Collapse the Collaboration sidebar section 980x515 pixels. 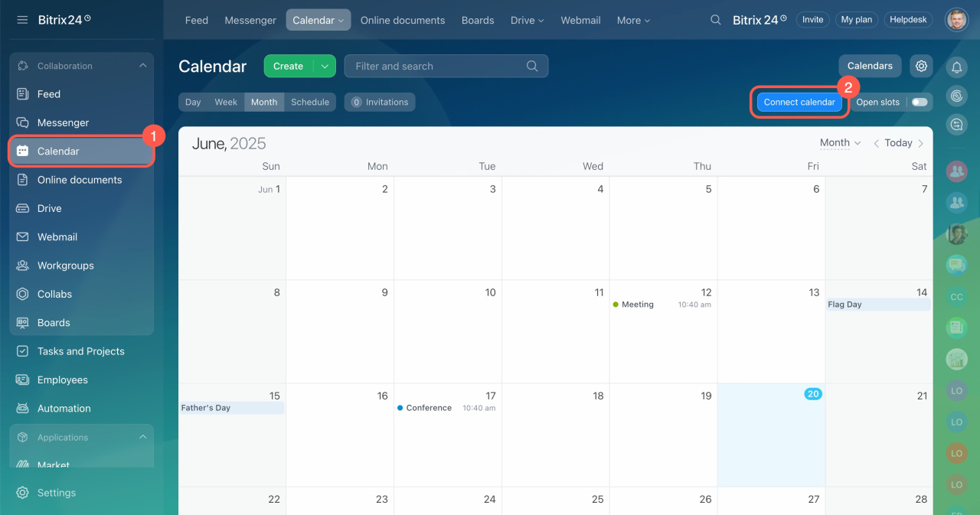pyautogui.click(x=142, y=66)
